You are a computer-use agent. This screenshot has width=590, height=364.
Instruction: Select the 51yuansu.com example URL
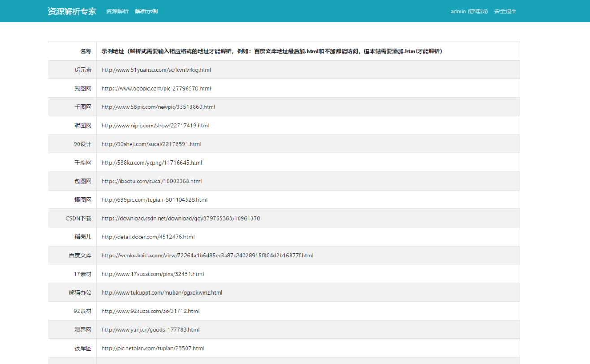click(156, 70)
